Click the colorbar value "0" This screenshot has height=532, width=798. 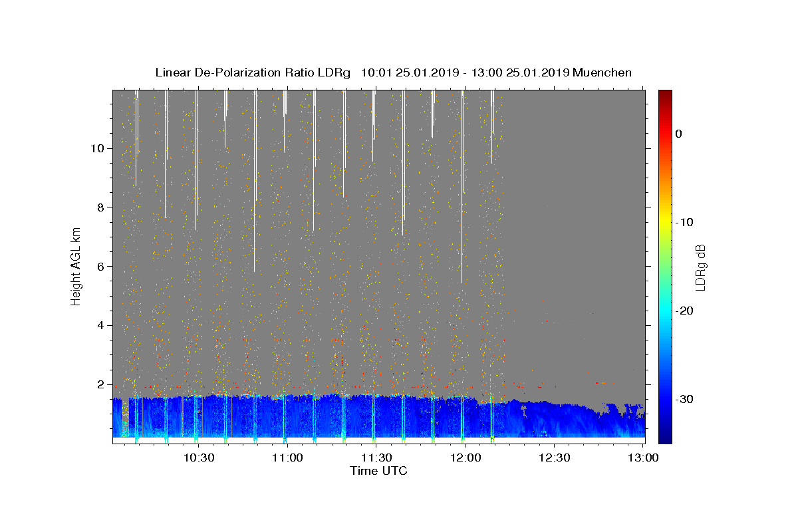pos(679,134)
